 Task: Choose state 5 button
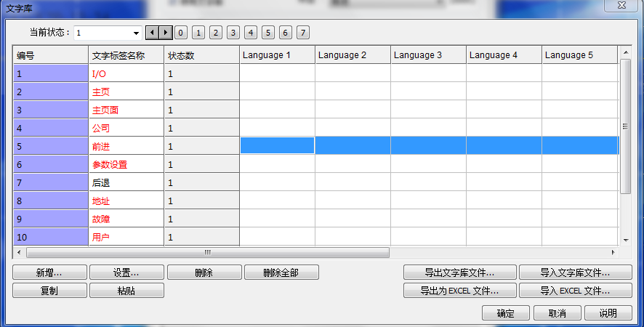pyautogui.click(x=267, y=33)
